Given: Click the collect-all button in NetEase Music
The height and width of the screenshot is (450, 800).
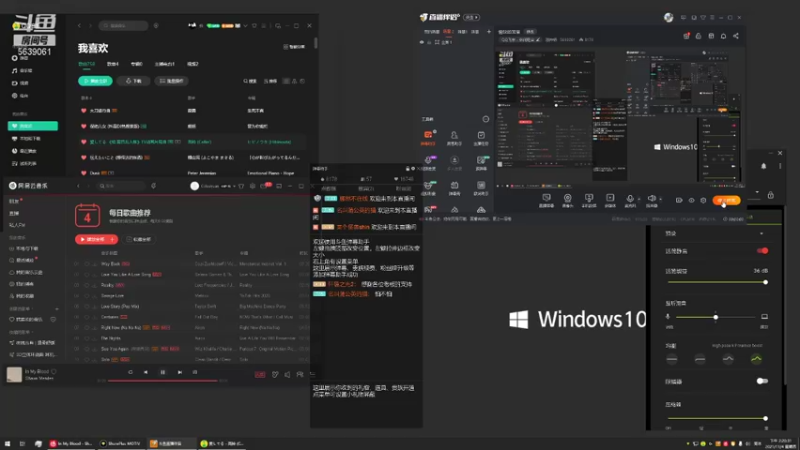Looking at the screenshot, I should (x=138, y=239).
